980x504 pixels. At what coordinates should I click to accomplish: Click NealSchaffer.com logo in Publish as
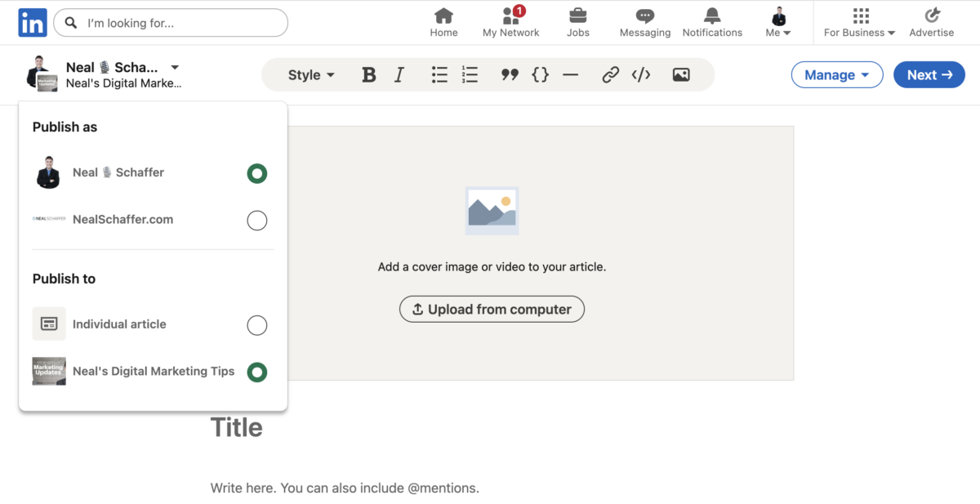tap(49, 219)
